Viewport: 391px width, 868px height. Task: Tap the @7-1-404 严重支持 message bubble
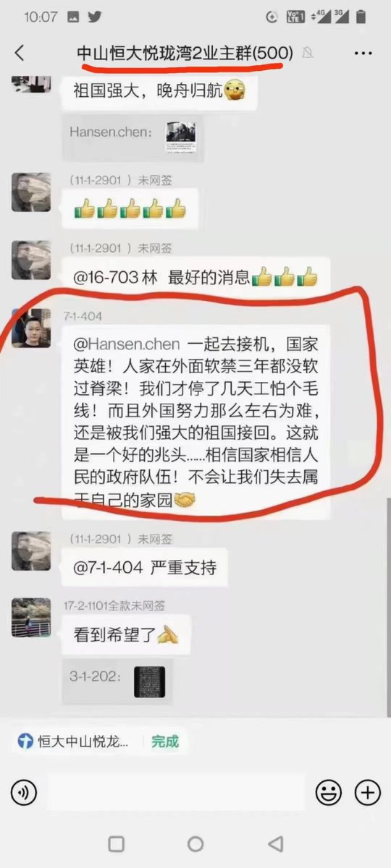pos(145,568)
